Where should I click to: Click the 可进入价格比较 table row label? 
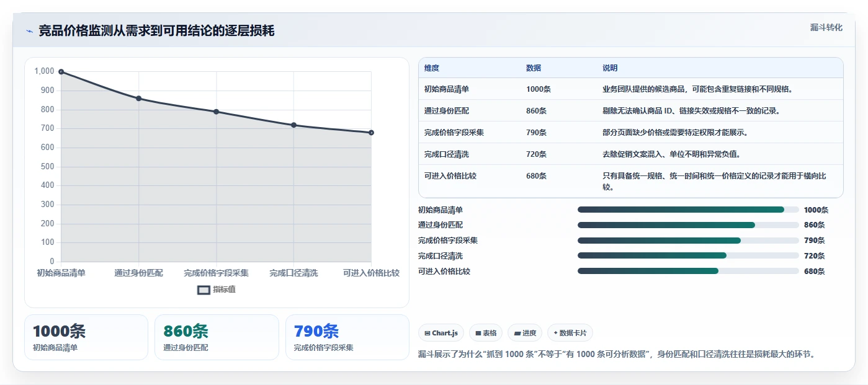click(x=450, y=176)
